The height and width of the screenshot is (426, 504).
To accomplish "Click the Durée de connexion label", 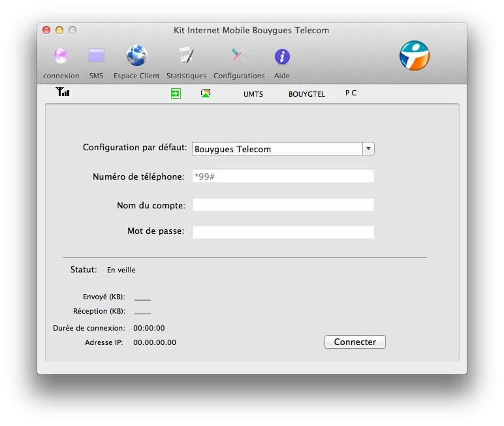I will (89, 328).
